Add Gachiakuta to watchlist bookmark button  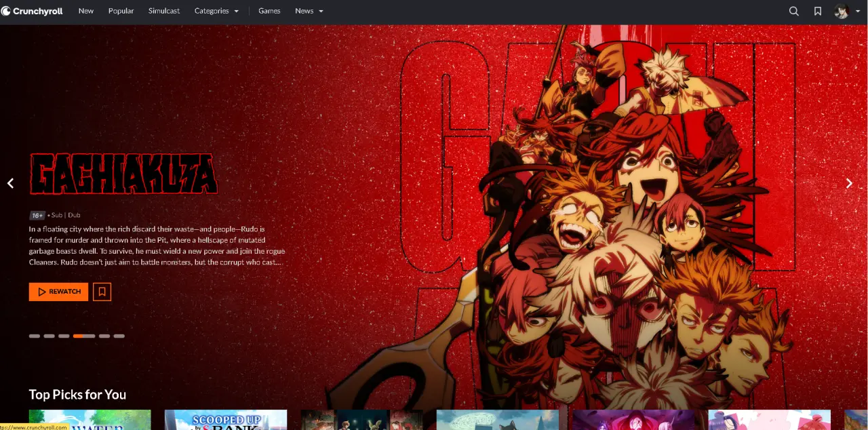[x=102, y=292]
